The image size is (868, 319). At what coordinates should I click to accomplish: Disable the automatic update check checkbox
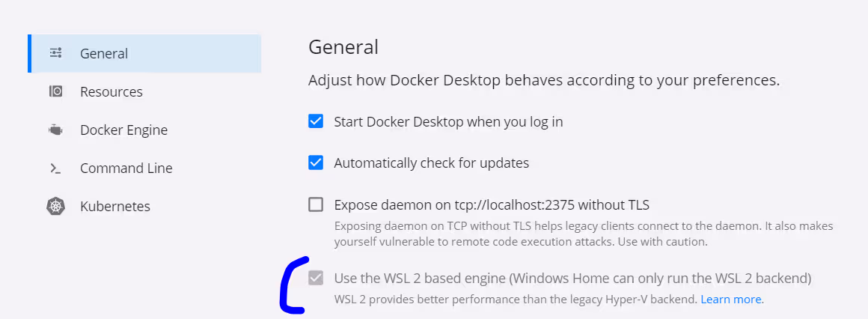316,162
